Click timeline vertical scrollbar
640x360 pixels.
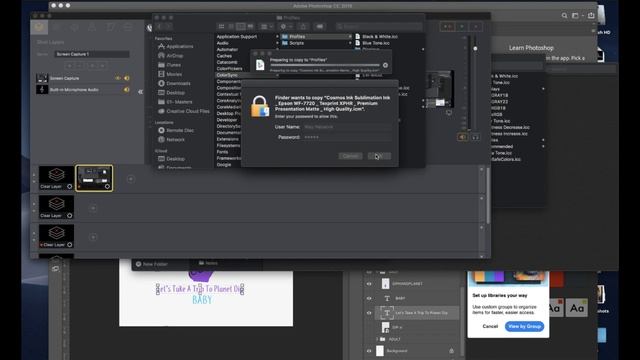tap(488, 196)
